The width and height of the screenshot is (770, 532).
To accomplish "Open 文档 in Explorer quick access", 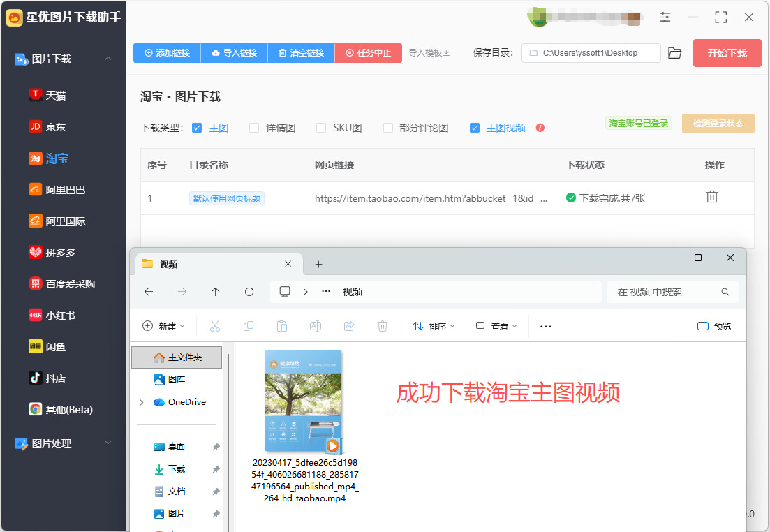I will 170,492.
